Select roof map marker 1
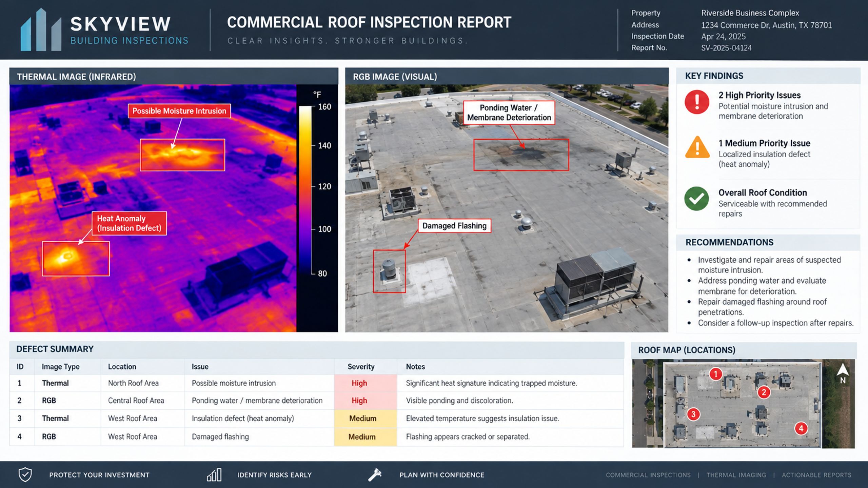Image resolution: width=868 pixels, height=488 pixels. [716, 374]
